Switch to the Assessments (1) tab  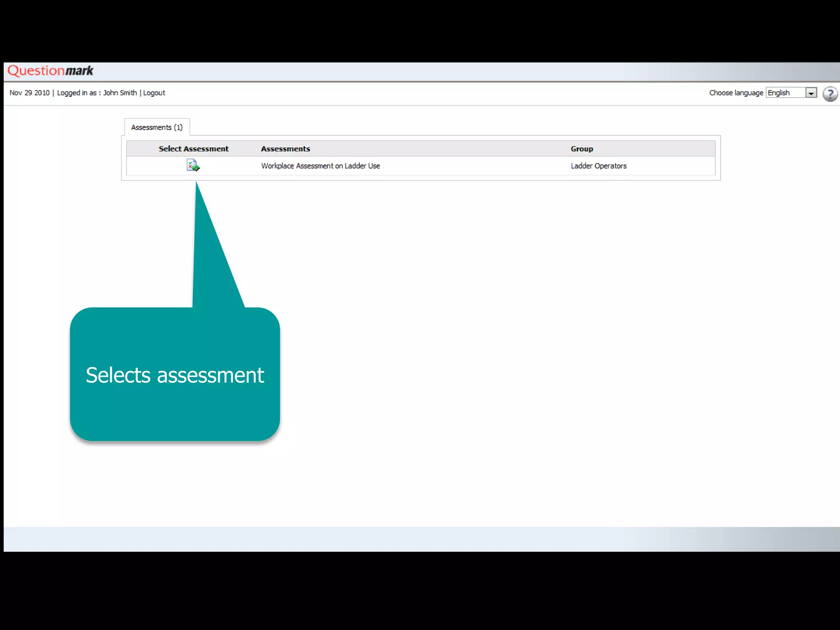click(x=157, y=128)
